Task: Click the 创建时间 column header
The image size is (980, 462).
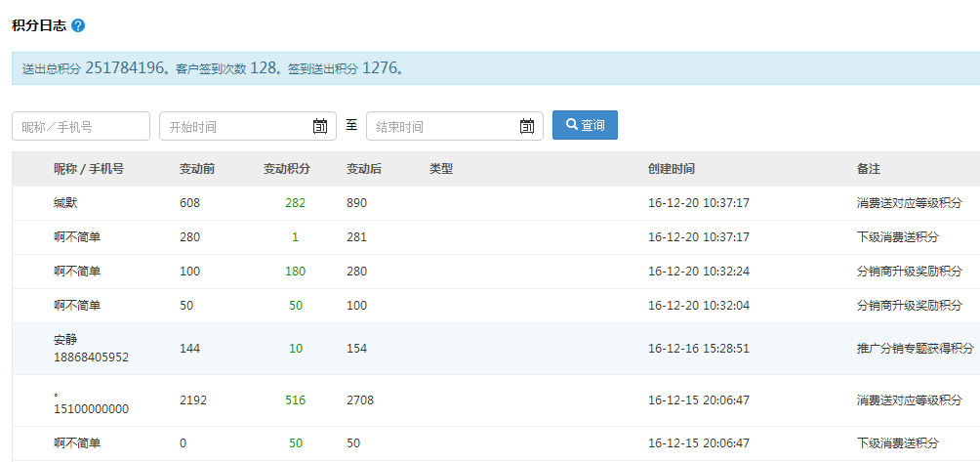Action: pos(672,169)
